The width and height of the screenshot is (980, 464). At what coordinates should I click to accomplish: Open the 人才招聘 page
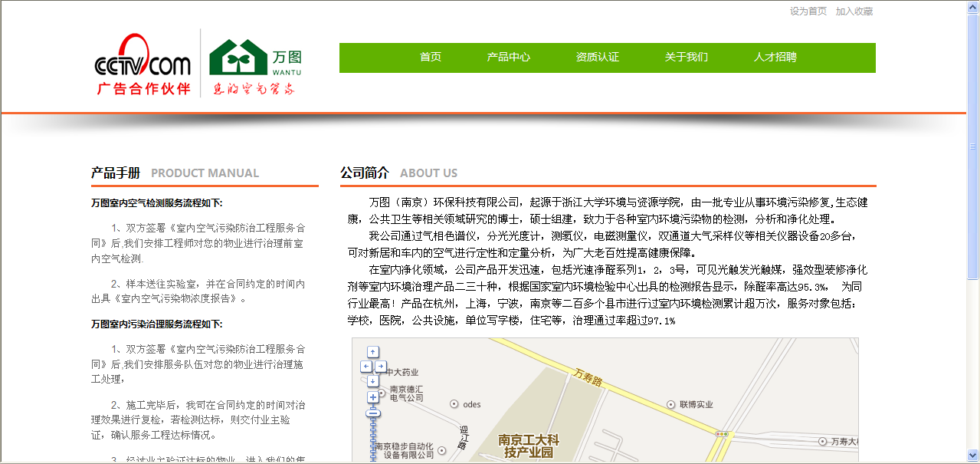775,58
